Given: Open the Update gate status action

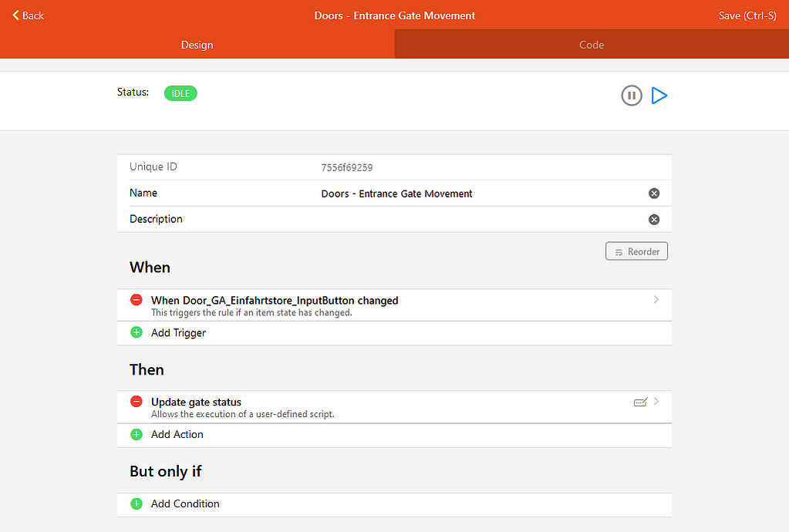Looking at the screenshot, I should [395, 407].
